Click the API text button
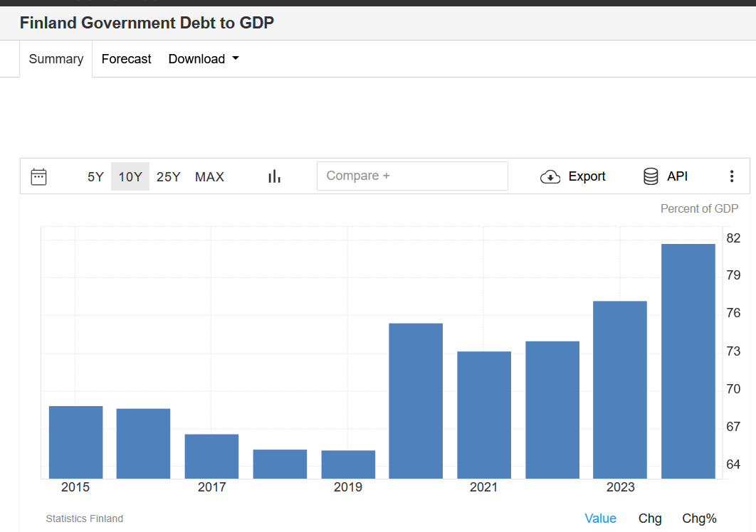 coord(677,176)
